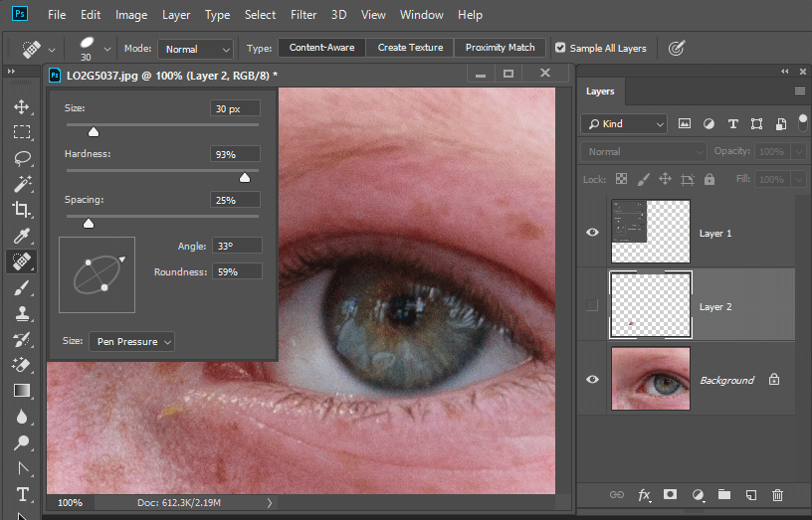Switch to the Layers tab
Image resolution: width=812 pixels, height=520 pixels.
point(600,91)
